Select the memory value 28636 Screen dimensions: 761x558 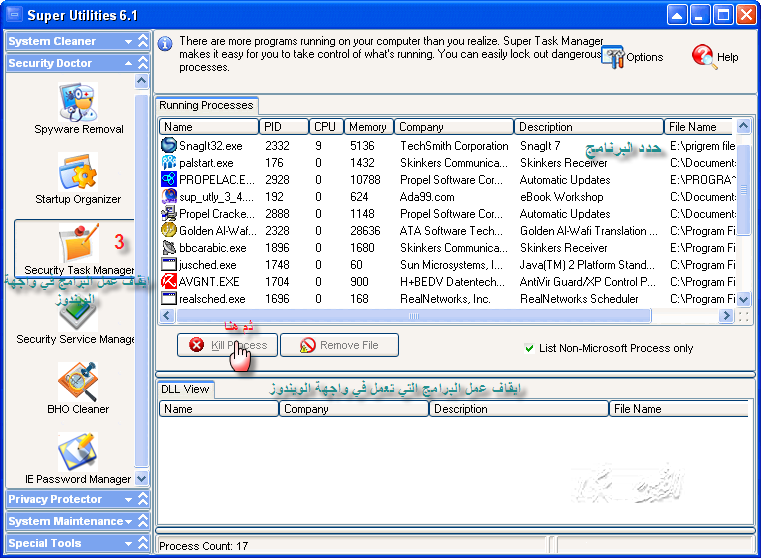click(365, 231)
